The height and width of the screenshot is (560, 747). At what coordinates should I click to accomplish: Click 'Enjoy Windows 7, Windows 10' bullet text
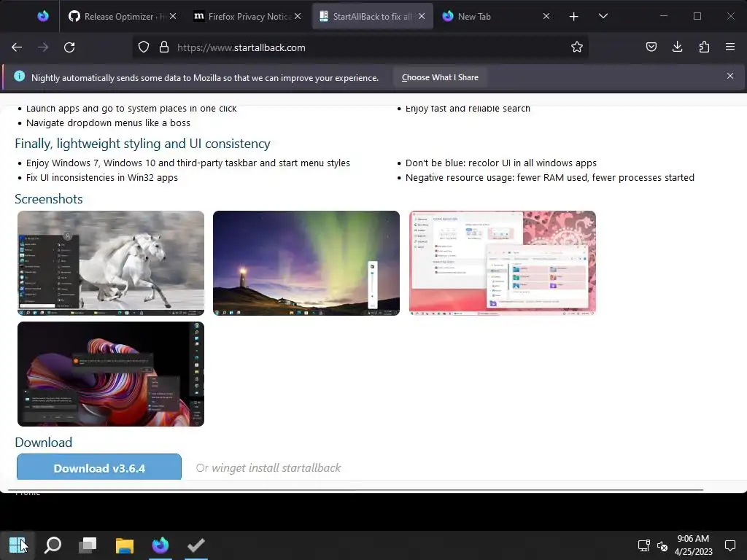pyautogui.click(x=188, y=163)
